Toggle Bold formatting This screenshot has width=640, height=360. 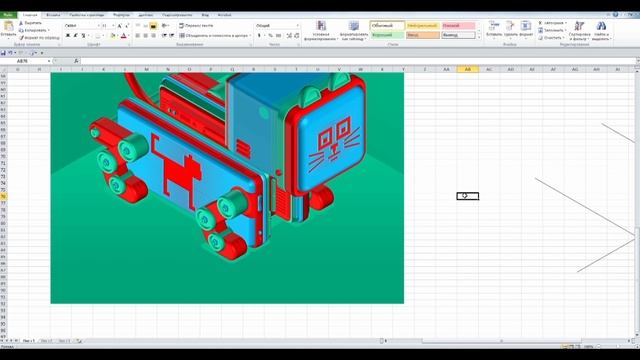pyautogui.click(x=68, y=36)
